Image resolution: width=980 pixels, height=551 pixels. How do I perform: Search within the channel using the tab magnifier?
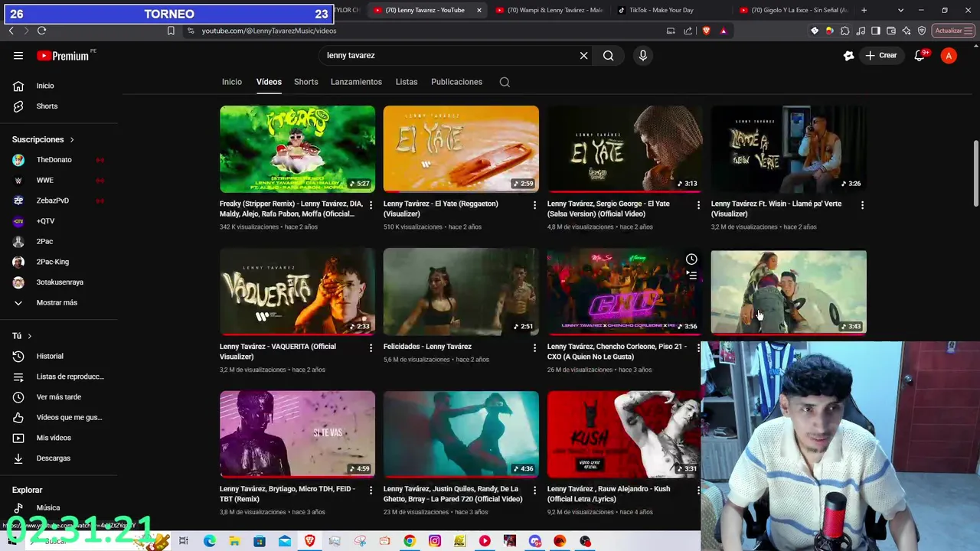tap(505, 82)
